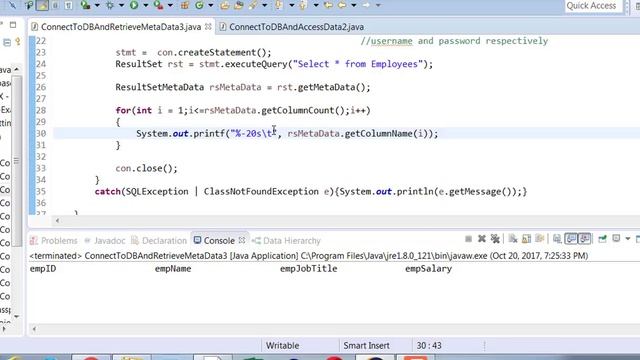The height and width of the screenshot is (360, 640).
Task: Click the Open Task icon
Action: pos(238,5)
